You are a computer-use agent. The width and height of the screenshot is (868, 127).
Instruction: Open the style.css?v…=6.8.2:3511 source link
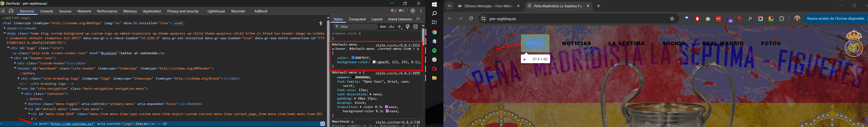pyautogui.click(x=398, y=45)
